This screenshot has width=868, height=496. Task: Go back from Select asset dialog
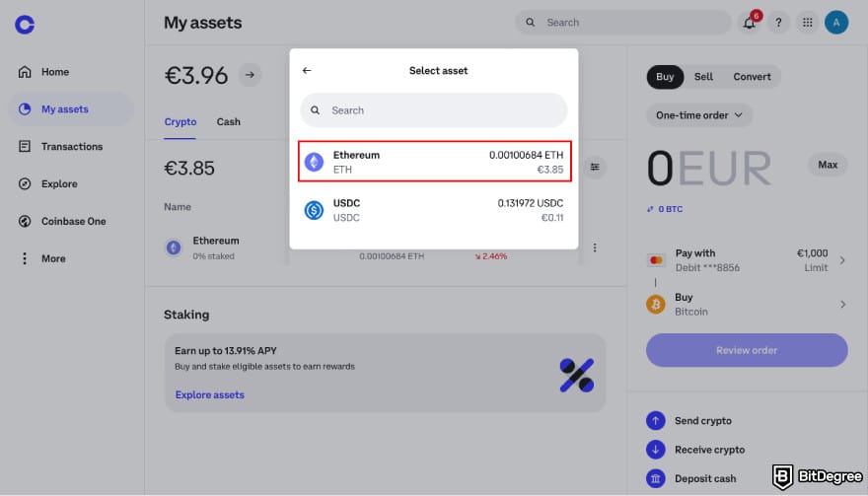(x=307, y=70)
